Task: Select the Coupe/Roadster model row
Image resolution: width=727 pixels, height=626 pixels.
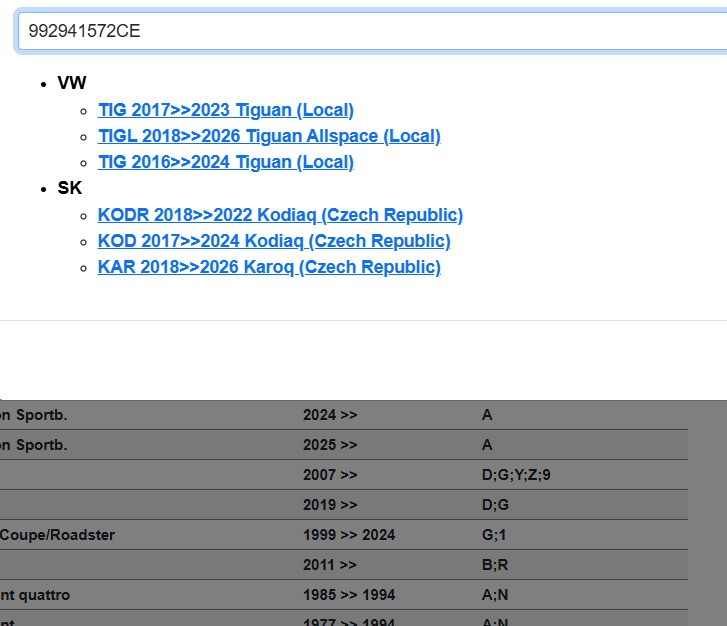Action: click(x=57, y=535)
